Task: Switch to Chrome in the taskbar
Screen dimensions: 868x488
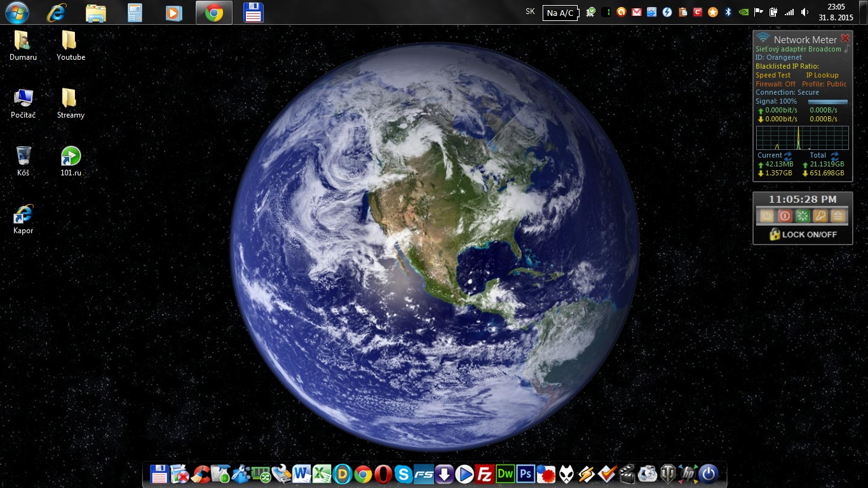Action: (x=214, y=13)
